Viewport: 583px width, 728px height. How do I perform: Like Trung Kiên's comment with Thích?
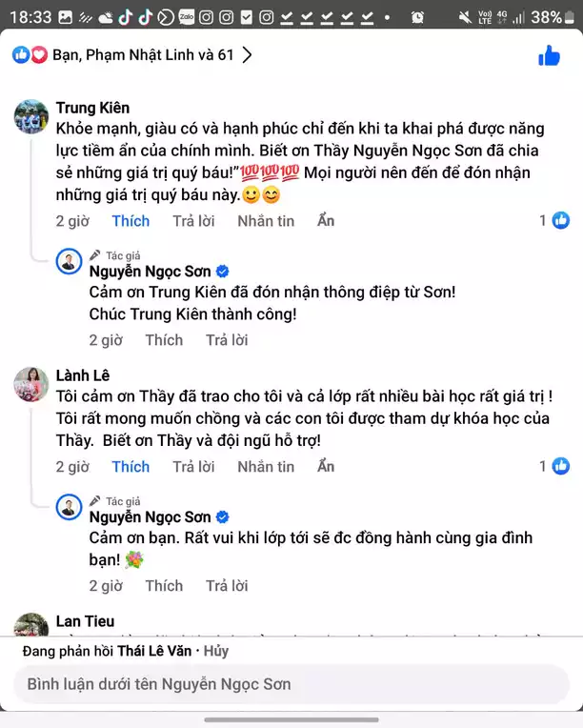point(131,221)
